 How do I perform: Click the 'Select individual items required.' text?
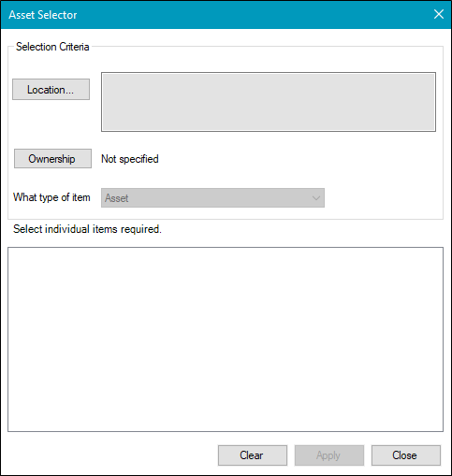click(x=87, y=229)
